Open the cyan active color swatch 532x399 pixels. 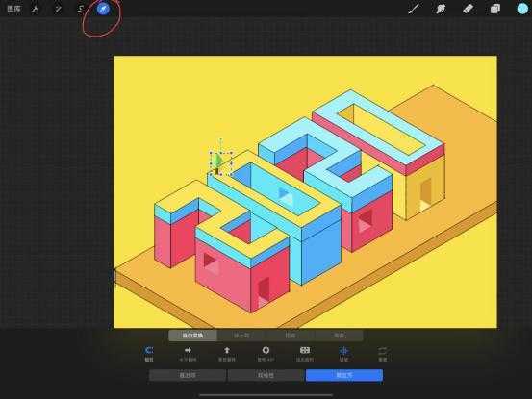tap(522, 9)
